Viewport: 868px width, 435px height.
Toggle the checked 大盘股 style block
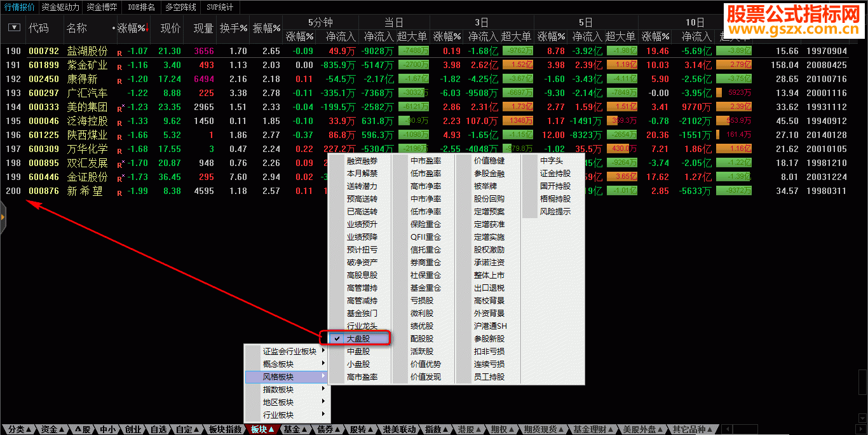pyautogui.click(x=358, y=338)
